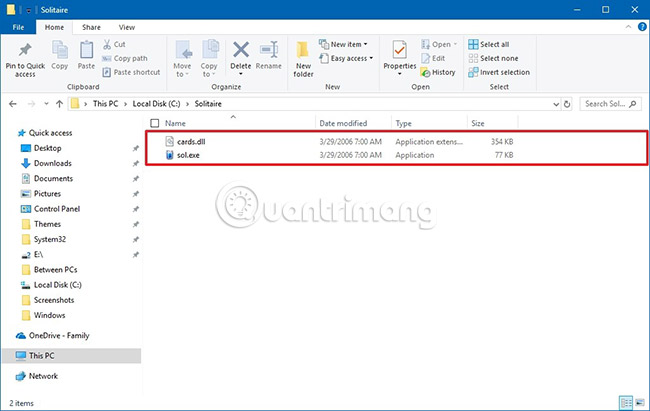Image resolution: width=650 pixels, height=411 pixels.
Task: Select This PC in sidebar
Action: pyautogui.click(x=71, y=355)
